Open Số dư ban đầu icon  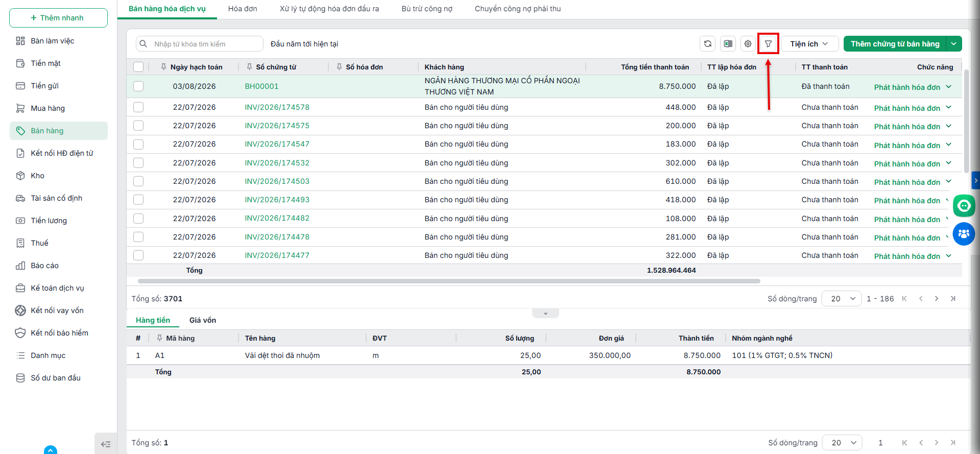point(20,378)
